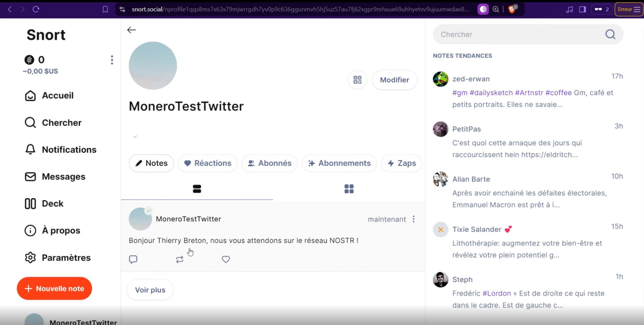
Task: Switch to grid view layout
Action: [349, 189]
